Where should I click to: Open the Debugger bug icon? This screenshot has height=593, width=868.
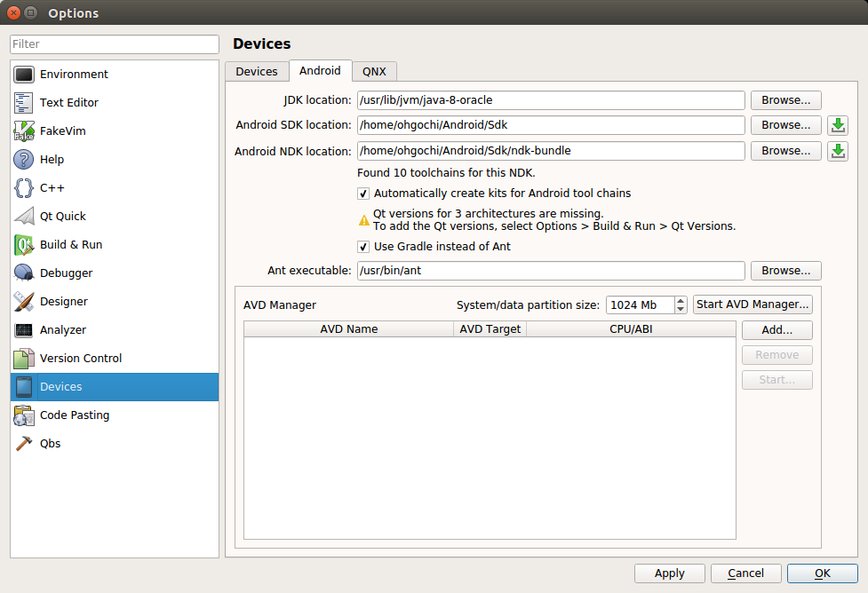click(24, 273)
